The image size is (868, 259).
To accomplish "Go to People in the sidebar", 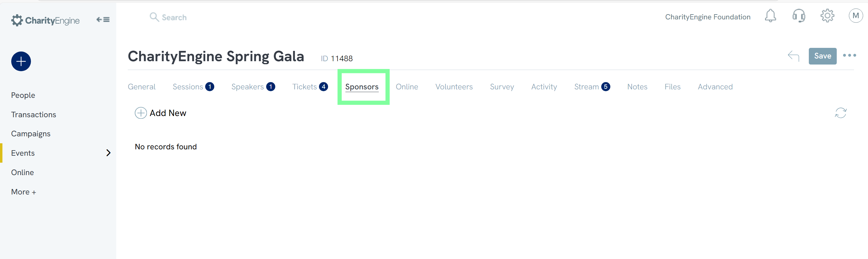I will 23,95.
